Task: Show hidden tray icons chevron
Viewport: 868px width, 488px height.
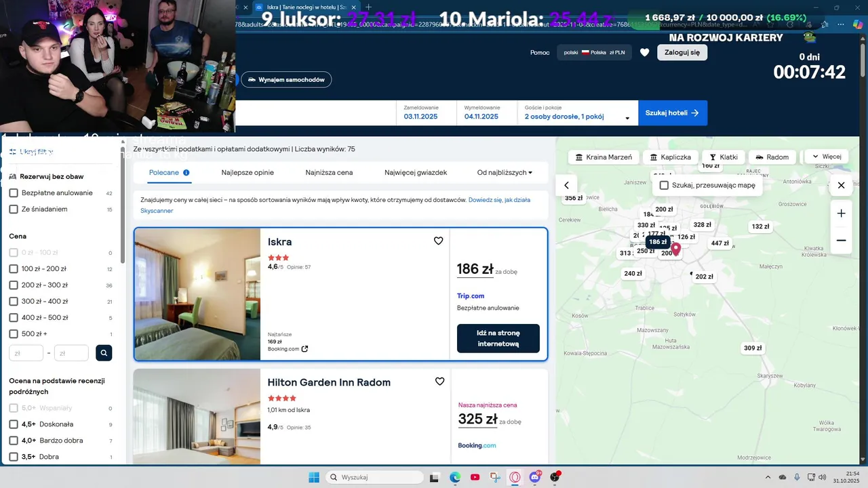Action: coord(768,477)
